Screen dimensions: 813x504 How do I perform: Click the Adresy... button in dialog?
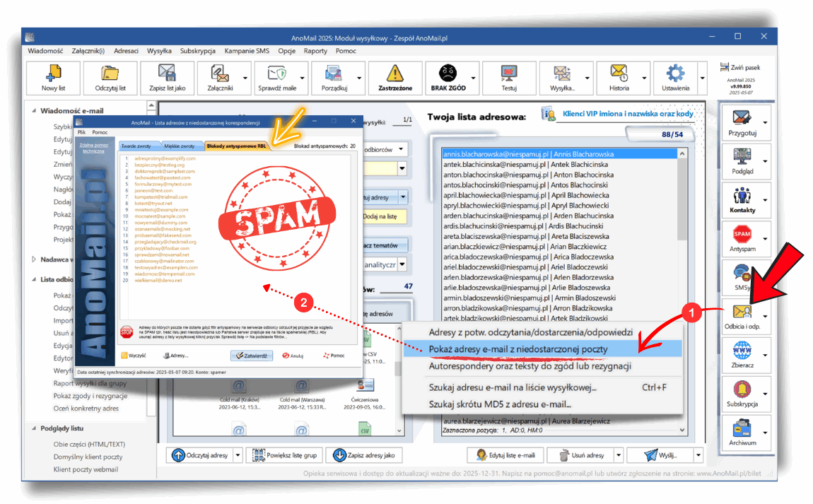tap(176, 356)
